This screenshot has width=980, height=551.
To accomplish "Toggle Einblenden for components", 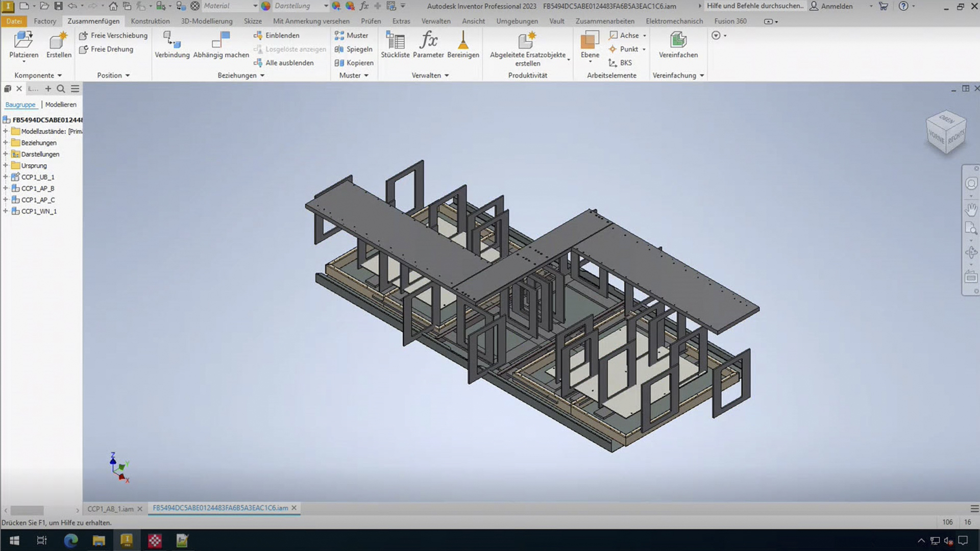I will point(276,35).
